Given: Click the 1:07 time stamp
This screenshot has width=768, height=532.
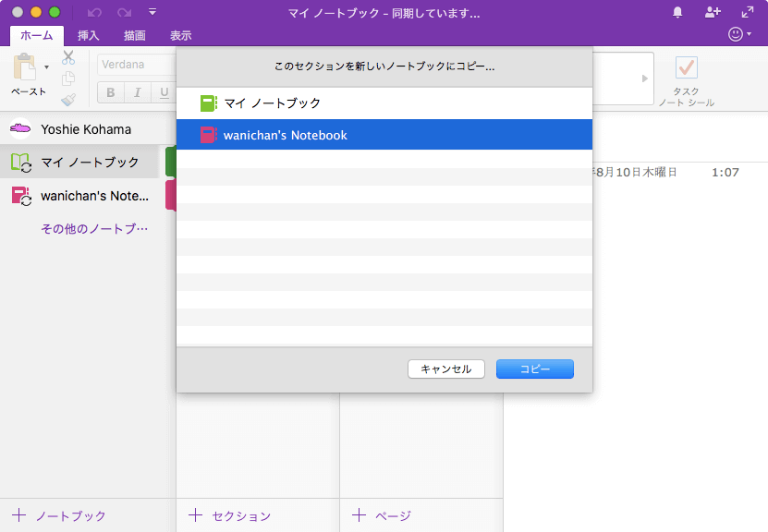Looking at the screenshot, I should coord(725,173).
